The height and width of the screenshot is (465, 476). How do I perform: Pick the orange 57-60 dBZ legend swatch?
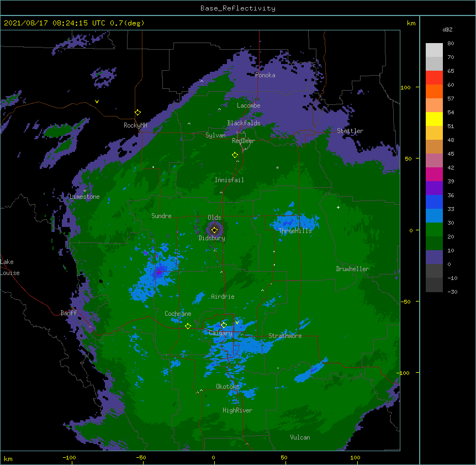(434, 92)
